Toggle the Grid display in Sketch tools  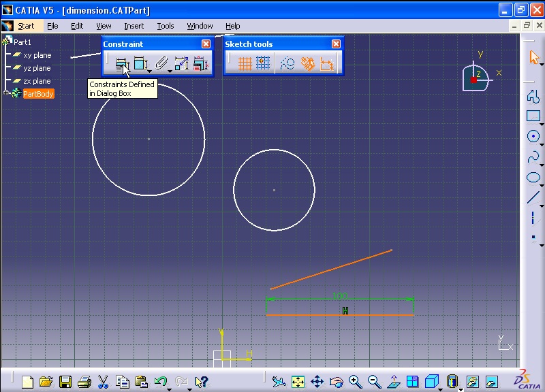[x=245, y=63]
